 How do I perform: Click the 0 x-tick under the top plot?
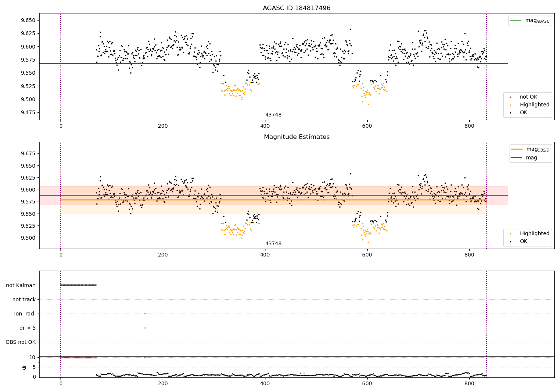[x=60, y=126]
